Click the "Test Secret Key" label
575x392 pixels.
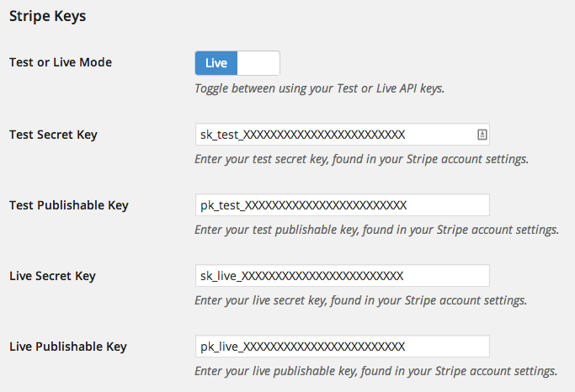(x=53, y=135)
